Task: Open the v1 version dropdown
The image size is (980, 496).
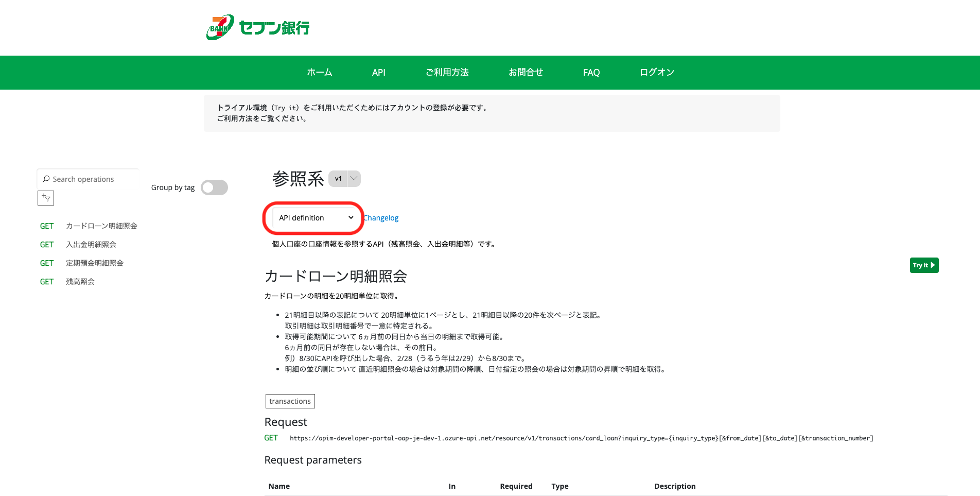Action: pos(344,179)
